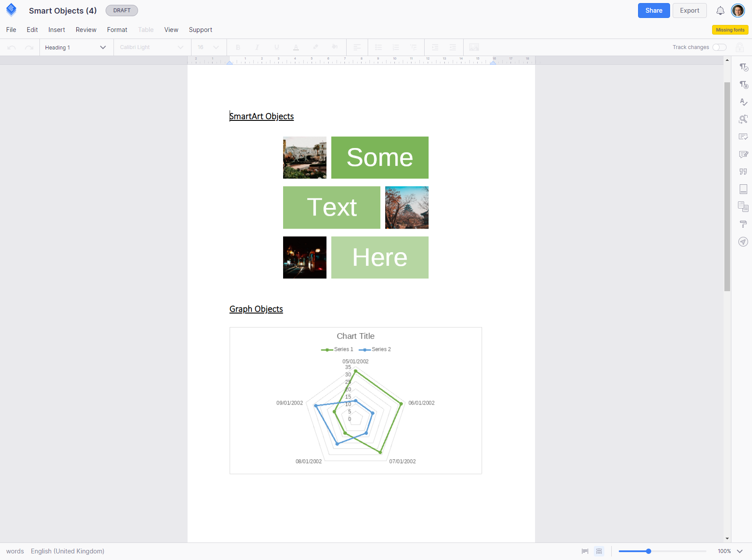This screenshot has width=752, height=560.
Task: Switch to page view layout icon
Action: coord(599,551)
